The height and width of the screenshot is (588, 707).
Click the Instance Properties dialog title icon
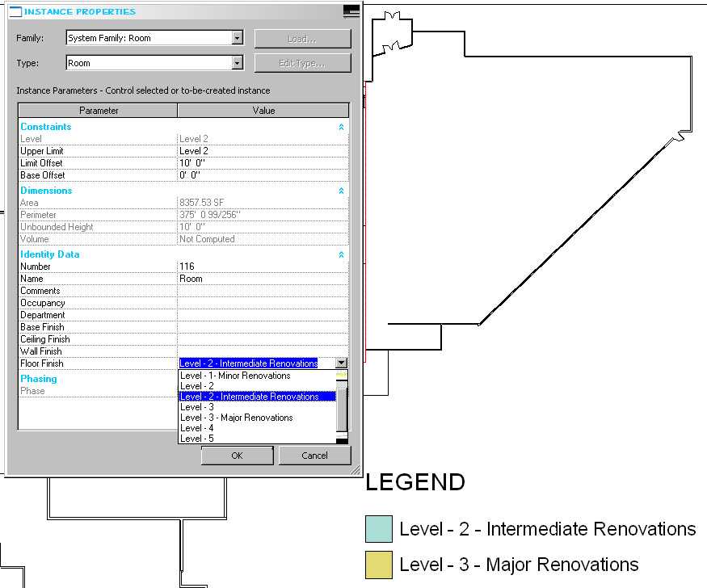(15, 12)
